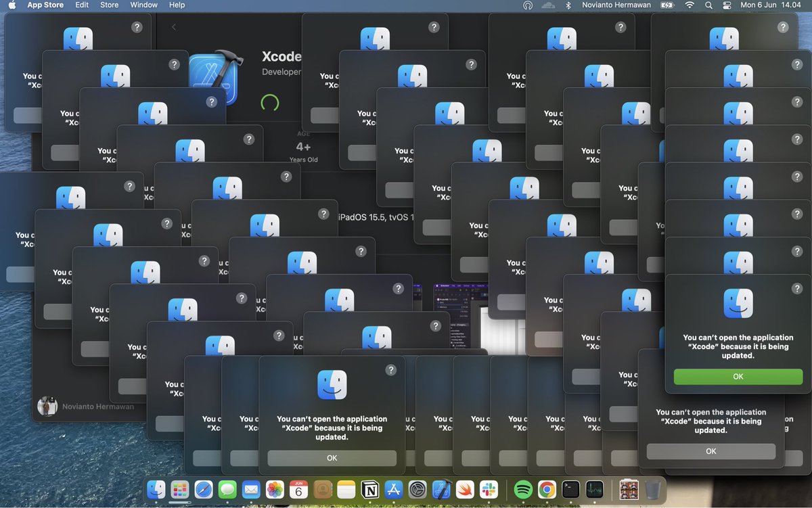
Task: Click the Xcode download progress circle
Action: (x=269, y=103)
